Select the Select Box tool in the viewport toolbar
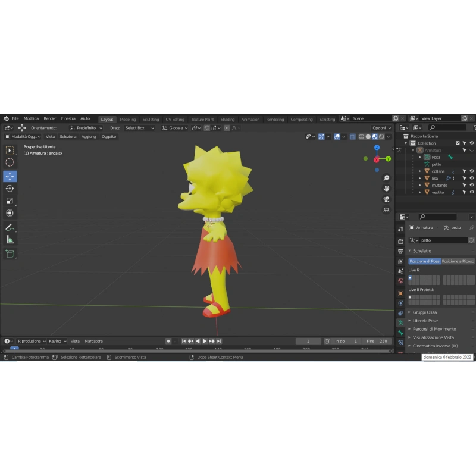 (10, 151)
